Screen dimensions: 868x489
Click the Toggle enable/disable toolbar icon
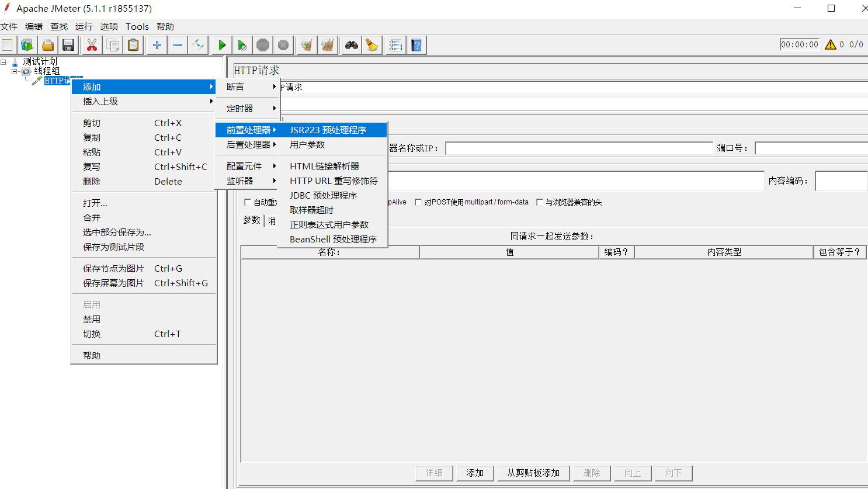(198, 45)
